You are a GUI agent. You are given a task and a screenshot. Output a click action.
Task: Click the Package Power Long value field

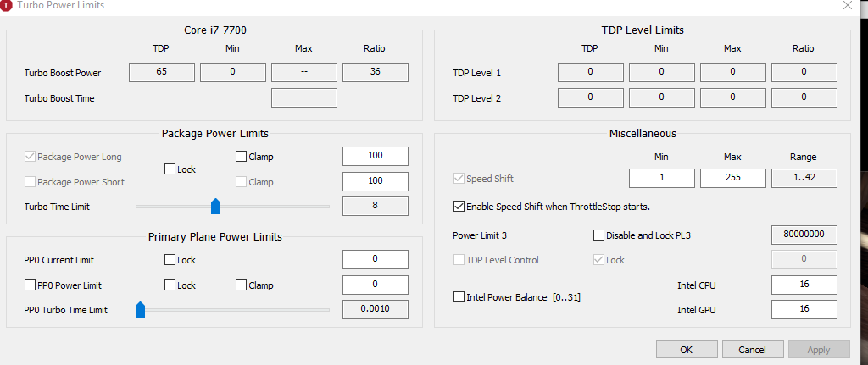coord(376,156)
